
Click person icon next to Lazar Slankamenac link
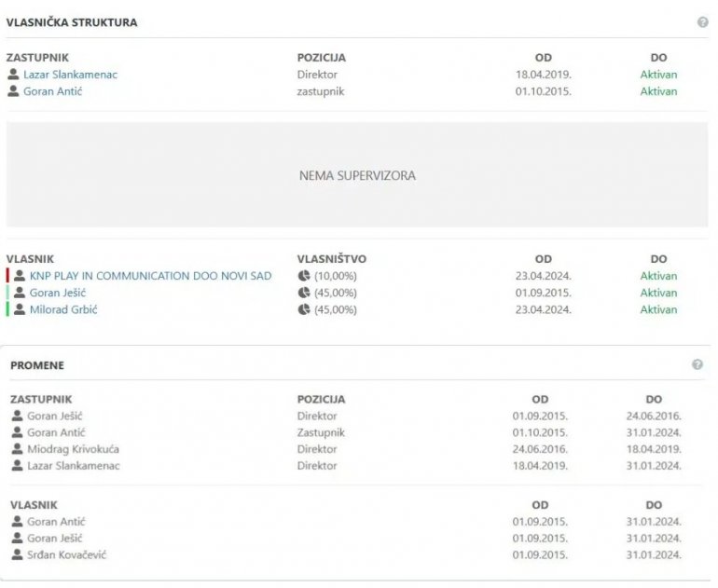(13, 75)
